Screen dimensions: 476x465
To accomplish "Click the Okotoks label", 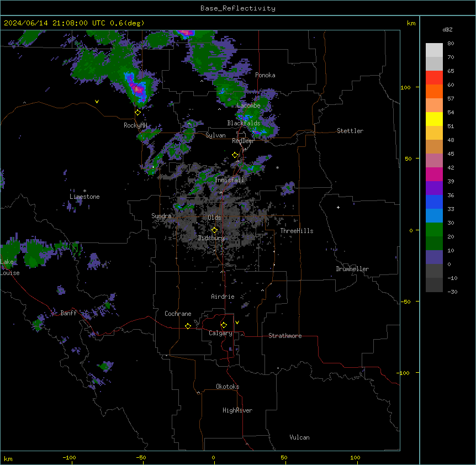I will pos(228,387).
